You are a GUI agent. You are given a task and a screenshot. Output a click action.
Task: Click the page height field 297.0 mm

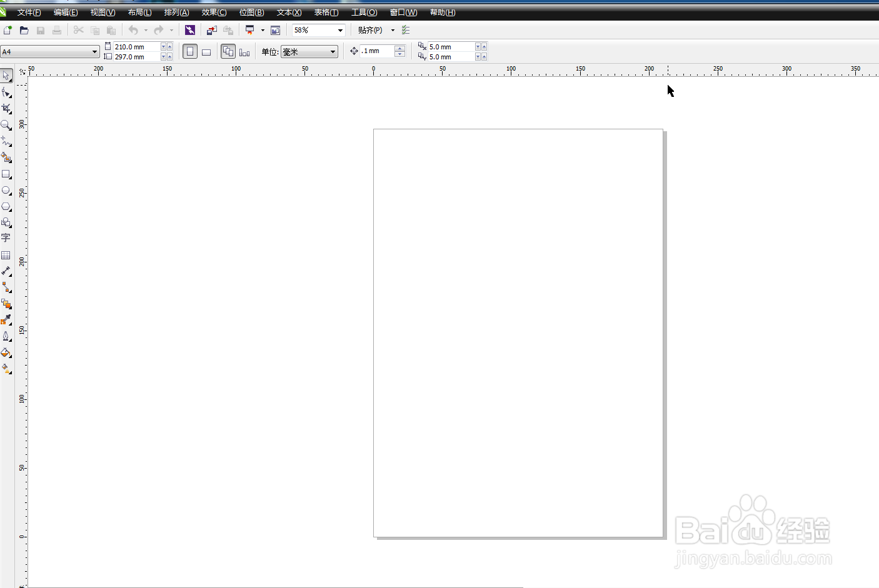137,57
